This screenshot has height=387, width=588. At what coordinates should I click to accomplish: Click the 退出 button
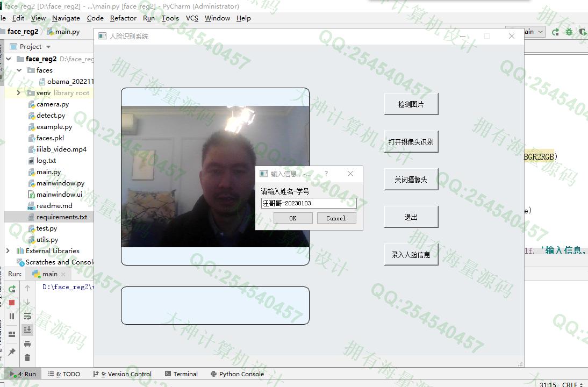pyautogui.click(x=411, y=217)
